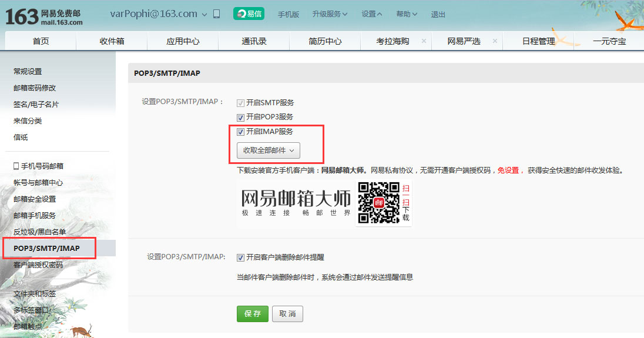Click the red 免设置 link
Screen dimensions: 644x338
coord(508,170)
